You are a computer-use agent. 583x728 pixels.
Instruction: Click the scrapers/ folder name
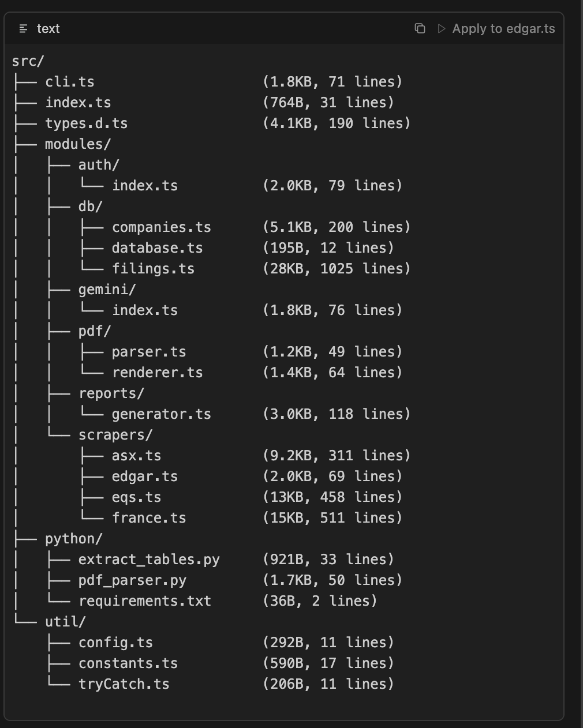tap(115, 434)
